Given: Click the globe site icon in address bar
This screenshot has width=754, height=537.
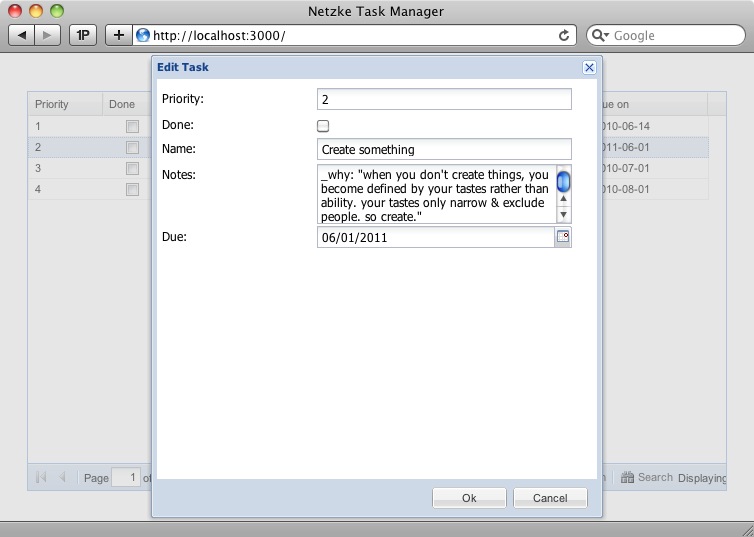Looking at the screenshot, I should point(142,35).
